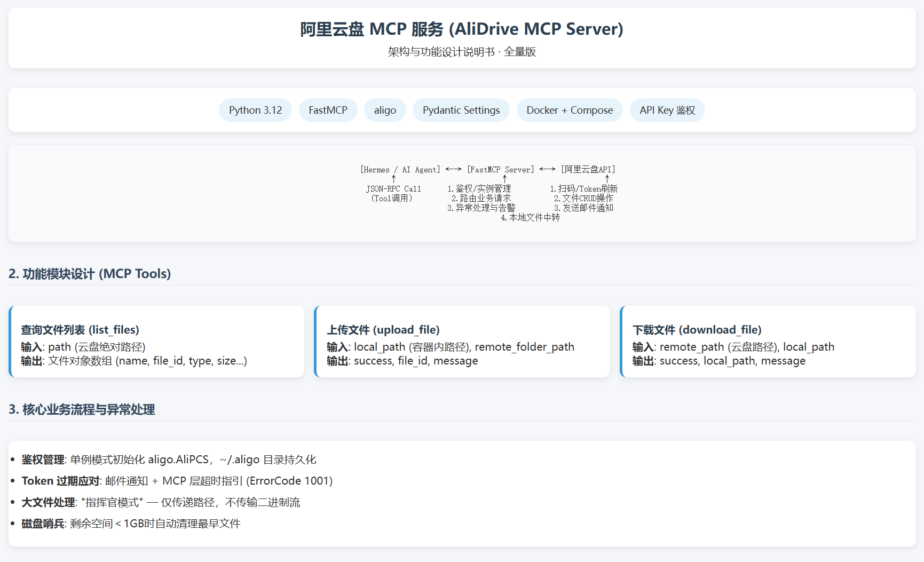This screenshot has width=924, height=562.
Task: Click the title 阿里云盘 MCP 服务 (AliDrive MCP Server)
Action: click(462, 29)
